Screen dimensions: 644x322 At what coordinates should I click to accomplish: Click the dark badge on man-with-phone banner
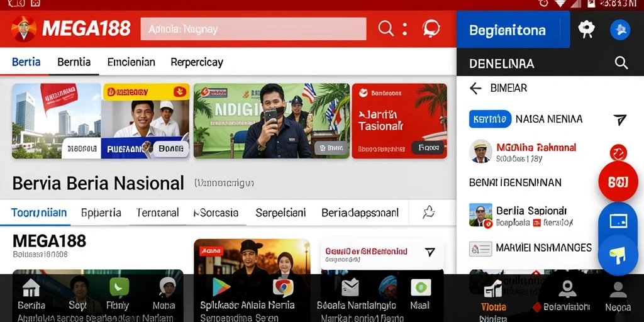pyautogui.click(x=331, y=147)
